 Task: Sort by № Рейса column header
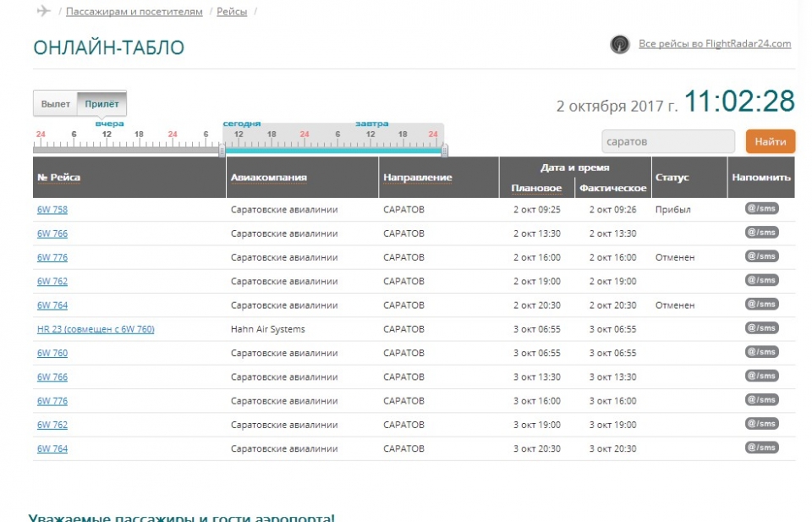58,178
